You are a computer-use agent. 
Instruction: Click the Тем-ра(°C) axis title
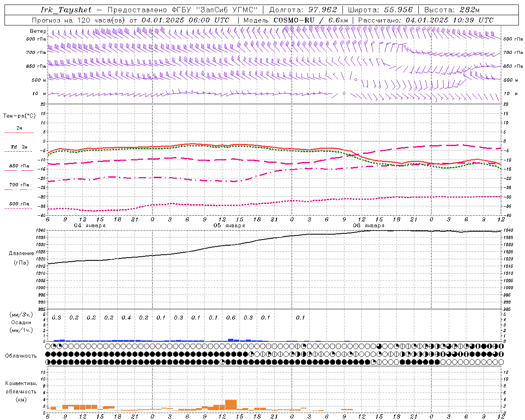pyautogui.click(x=19, y=116)
